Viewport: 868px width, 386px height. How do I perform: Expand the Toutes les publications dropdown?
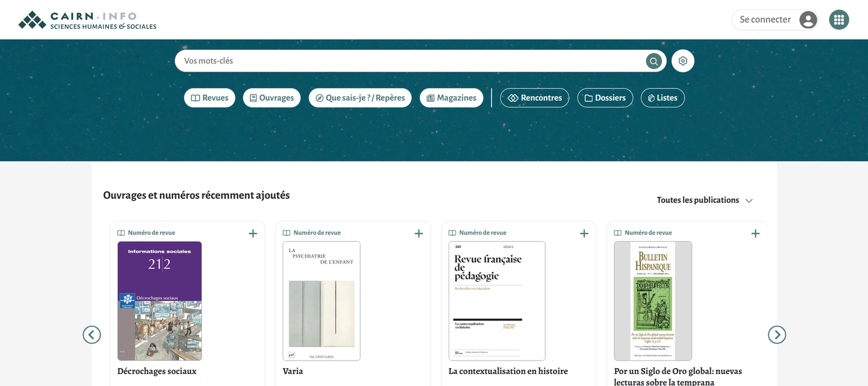coord(704,200)
